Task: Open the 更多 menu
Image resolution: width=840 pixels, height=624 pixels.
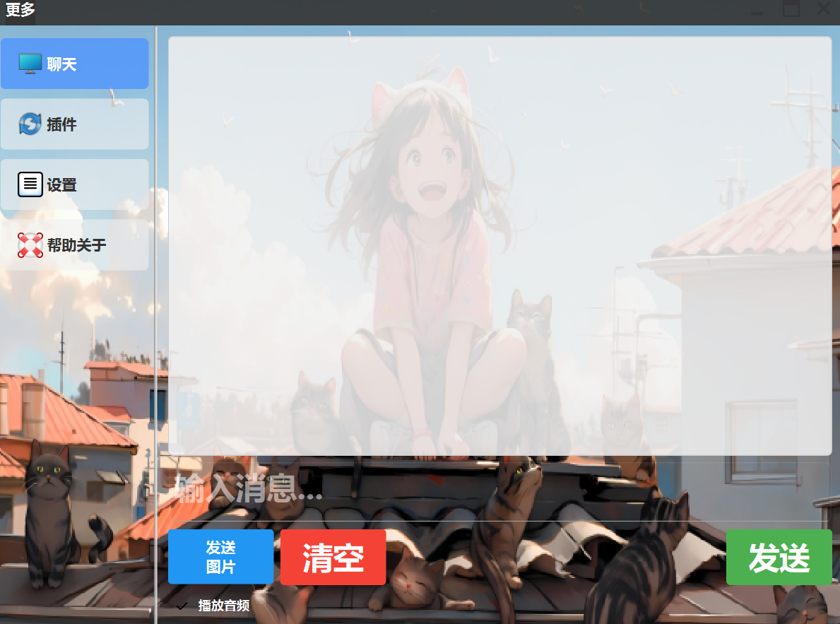Action: (x=19, y=10)
